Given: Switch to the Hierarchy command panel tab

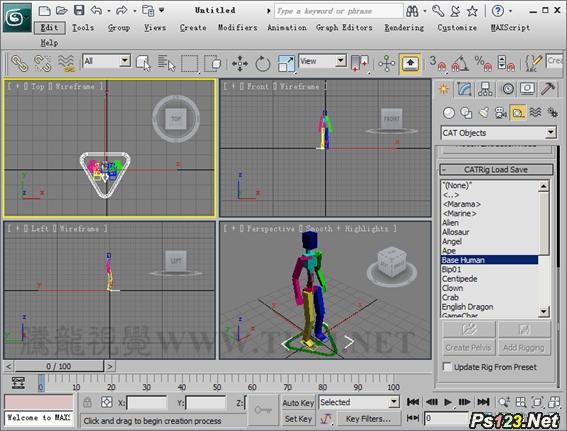Looking at the screenshot, I should tap(485, 89).
